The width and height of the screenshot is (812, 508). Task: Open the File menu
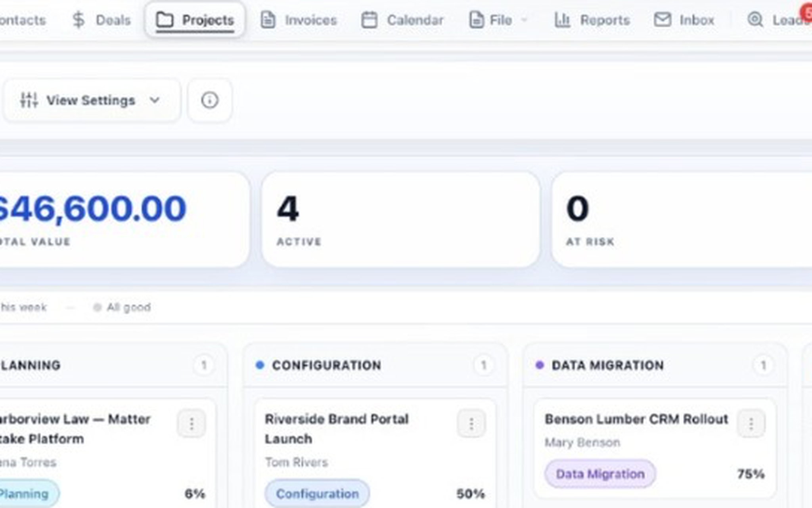pos(498,20)
